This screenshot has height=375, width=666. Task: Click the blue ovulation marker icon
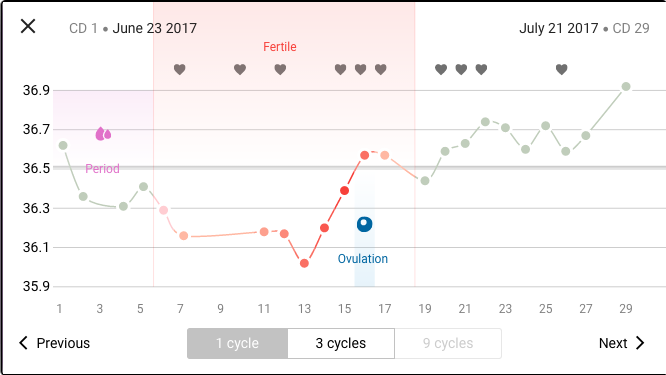pos(364,224)
